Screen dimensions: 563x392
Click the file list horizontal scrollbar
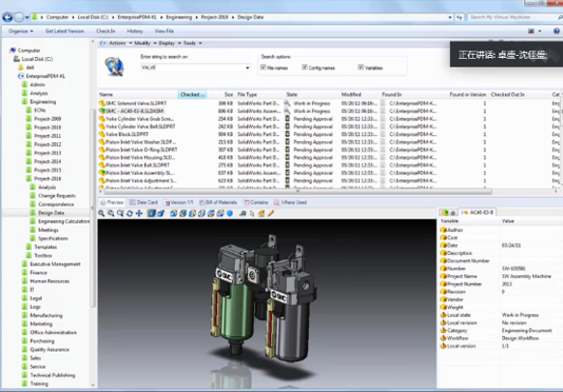tap(297, 192)
